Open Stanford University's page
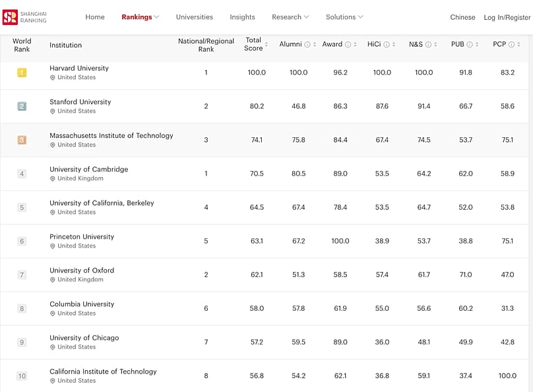Screen dimensions: 533x392 tap(80, 102)
